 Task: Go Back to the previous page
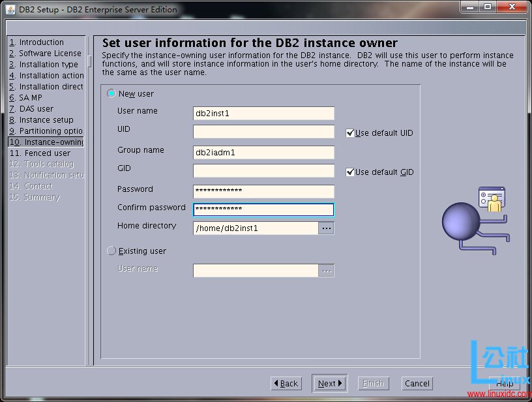[286, 384]
